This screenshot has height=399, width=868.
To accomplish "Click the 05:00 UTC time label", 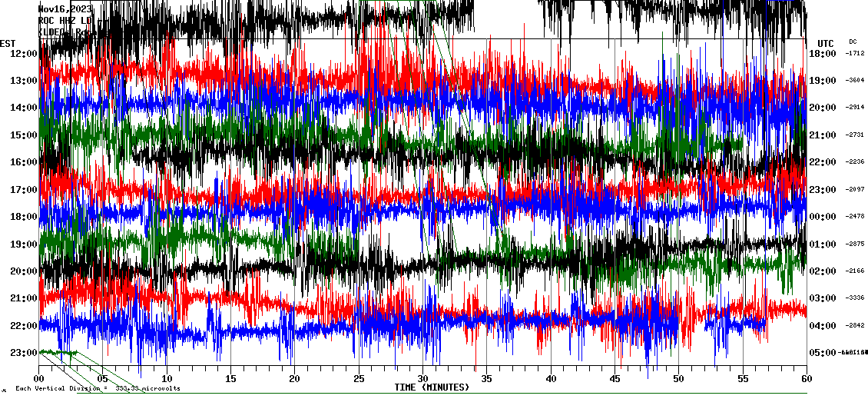I will 823,353.
